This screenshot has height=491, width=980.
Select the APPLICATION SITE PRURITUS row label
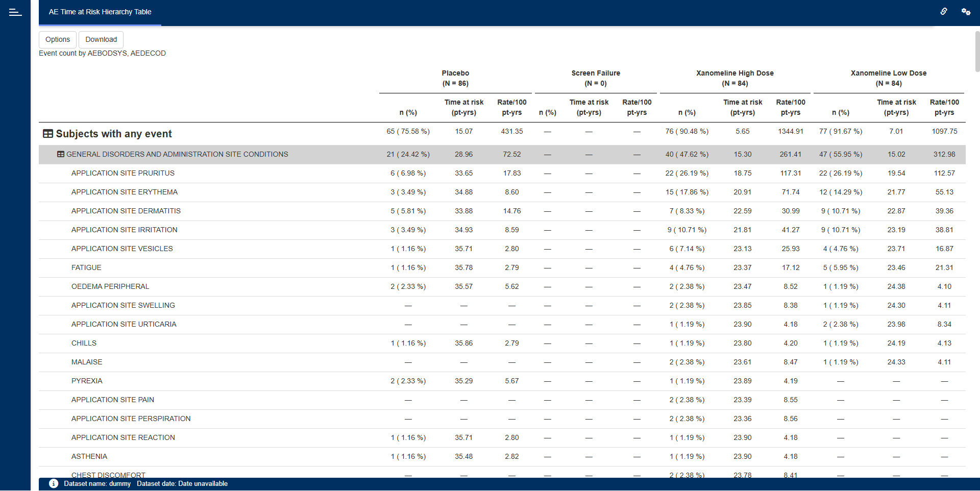[x=123, y=173]
